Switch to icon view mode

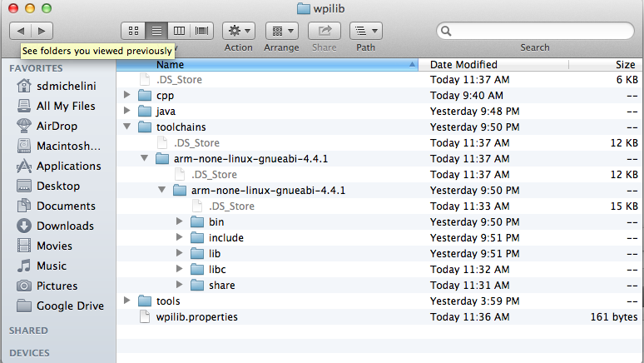click(x=133, y=31)
